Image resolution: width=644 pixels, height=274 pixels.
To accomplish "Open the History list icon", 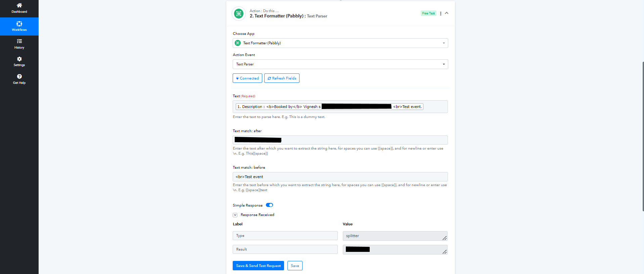I will click(x=19, y=41).
